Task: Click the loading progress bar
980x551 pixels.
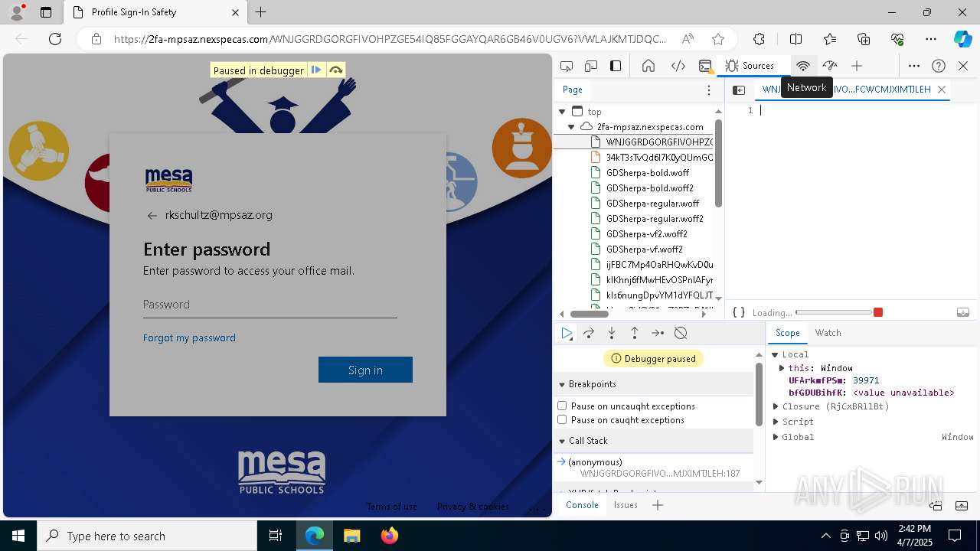Action: (834, 312)
